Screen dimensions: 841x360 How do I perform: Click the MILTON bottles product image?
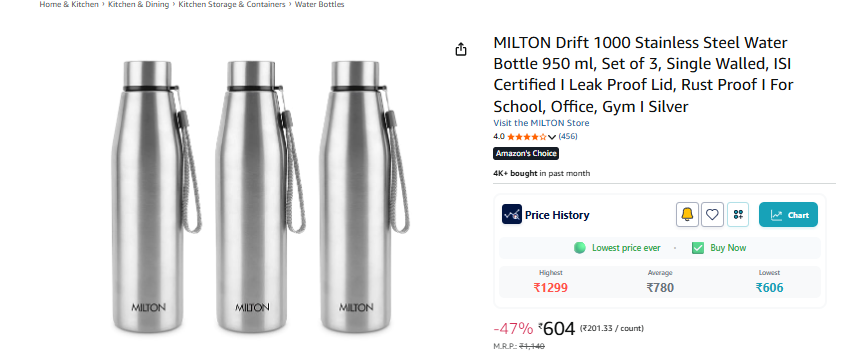260,196
